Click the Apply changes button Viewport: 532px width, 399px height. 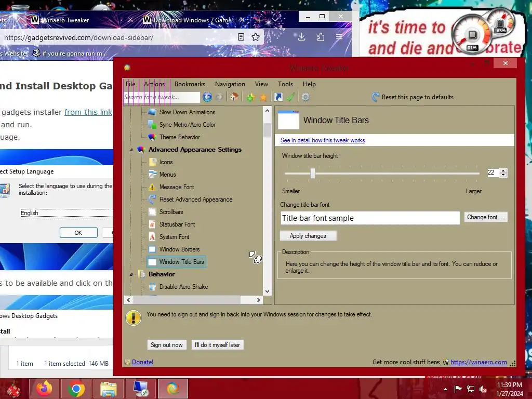(x=308, y=236)
